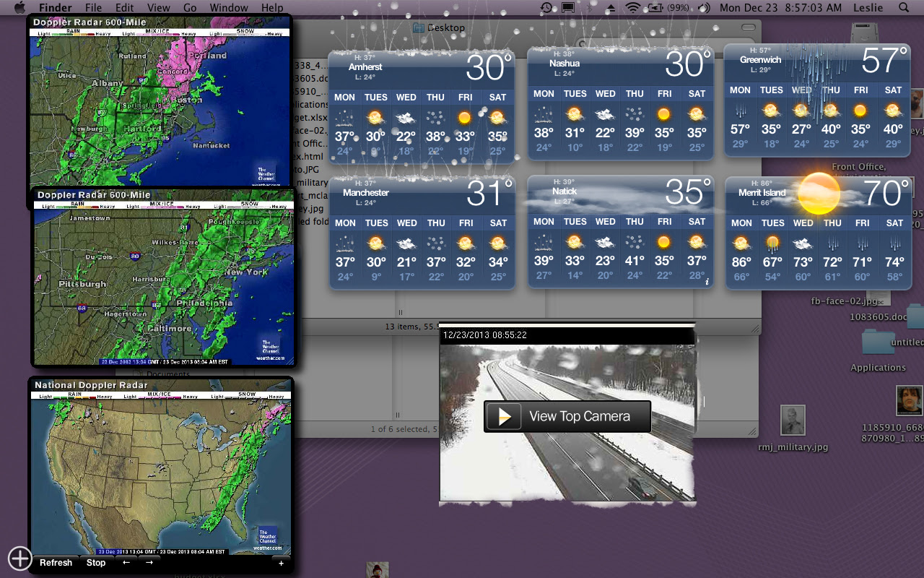Open the Leslie user menu
Viewport: 924px width, 578px height.
[x=867, y=8]
